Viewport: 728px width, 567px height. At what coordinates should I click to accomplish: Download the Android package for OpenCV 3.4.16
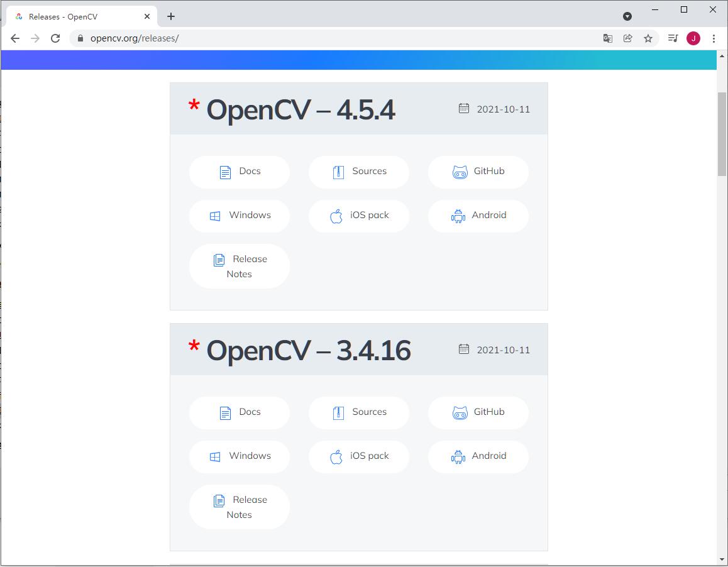coord(478,456)
